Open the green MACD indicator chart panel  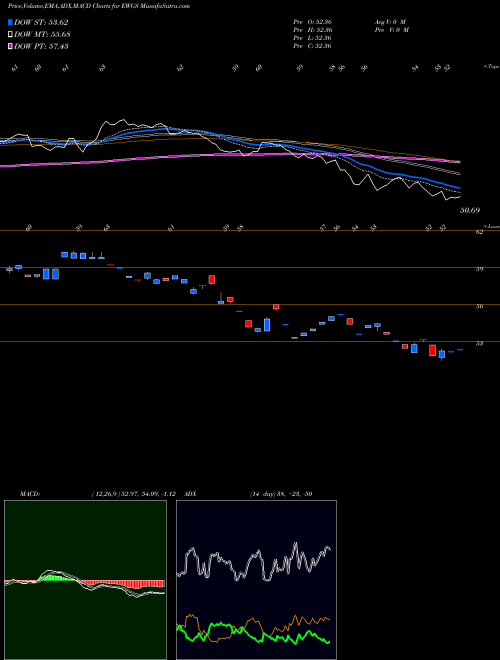coord(85,580)
